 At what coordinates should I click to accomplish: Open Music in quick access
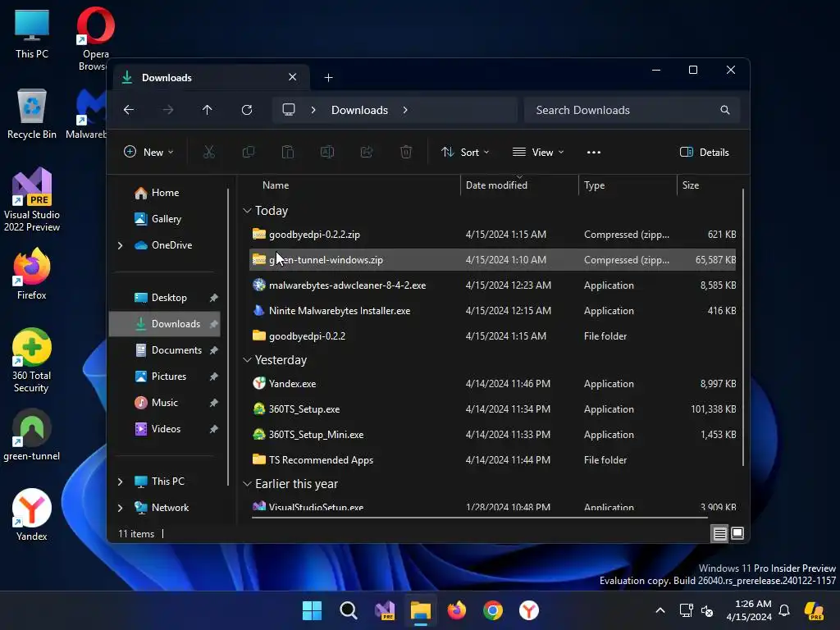[164, 403]
